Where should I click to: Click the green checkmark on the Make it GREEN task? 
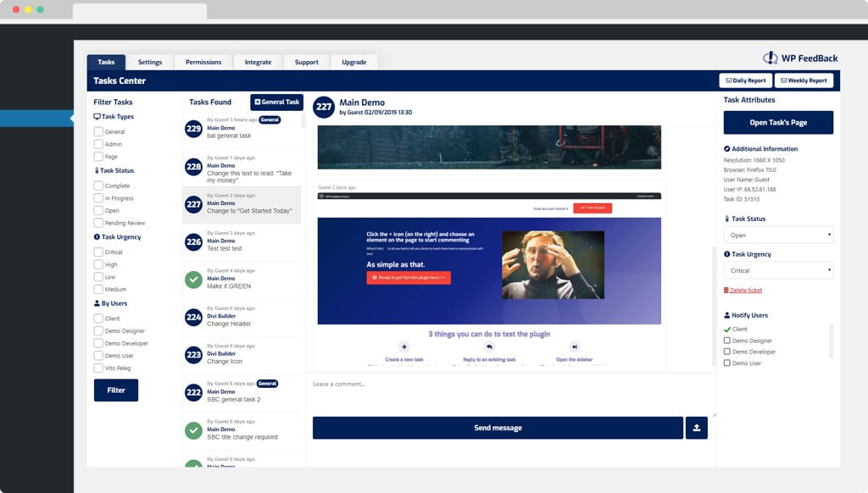pos(192,279)
